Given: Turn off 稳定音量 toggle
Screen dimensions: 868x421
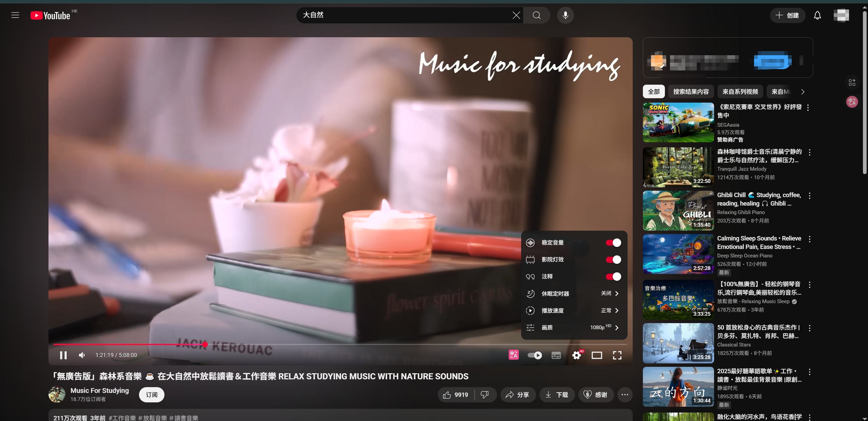Looking at the screenshot, I should pyautogui.click(x=613, y=243).
